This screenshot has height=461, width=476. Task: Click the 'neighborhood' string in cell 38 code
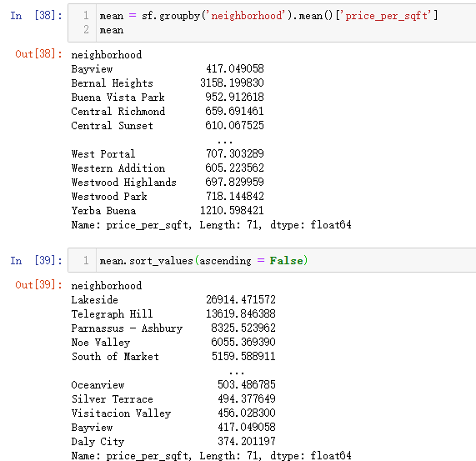tap(247, 15)
